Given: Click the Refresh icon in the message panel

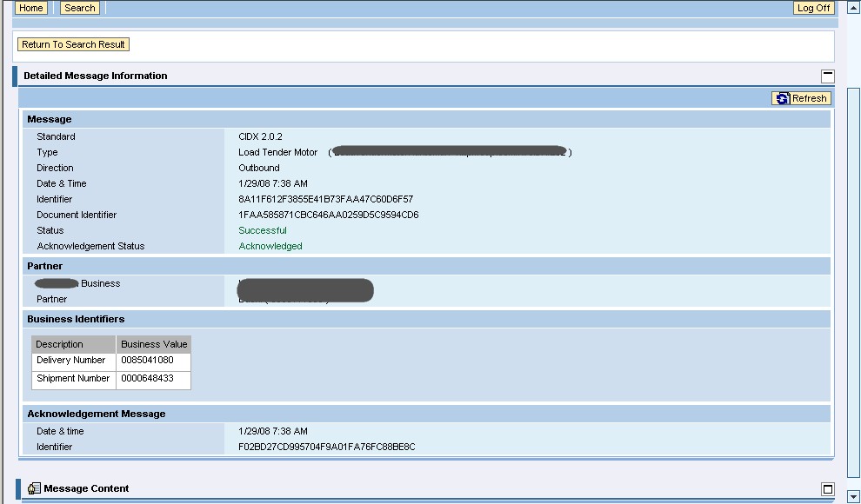Looking at the screenshot, I should [x=783, y=98].
